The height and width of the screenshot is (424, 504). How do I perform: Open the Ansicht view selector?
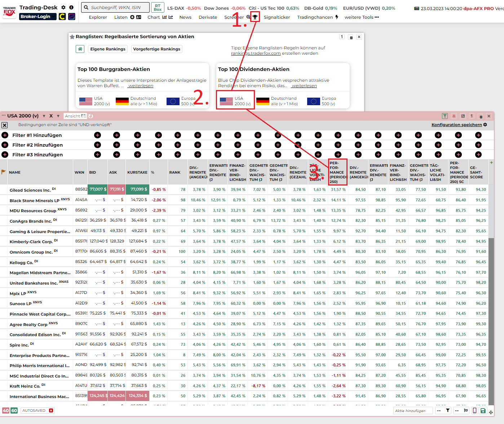pyautogui.click(x=76, y=116)
